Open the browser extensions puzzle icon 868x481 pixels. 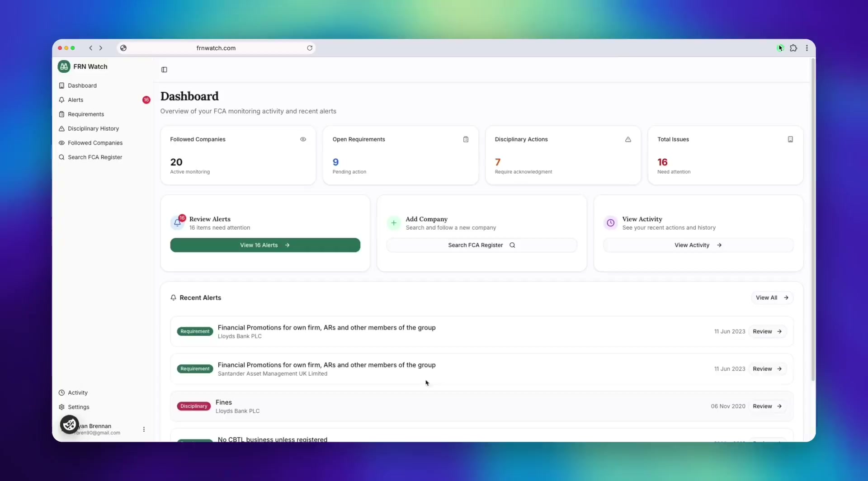(794, 48)
